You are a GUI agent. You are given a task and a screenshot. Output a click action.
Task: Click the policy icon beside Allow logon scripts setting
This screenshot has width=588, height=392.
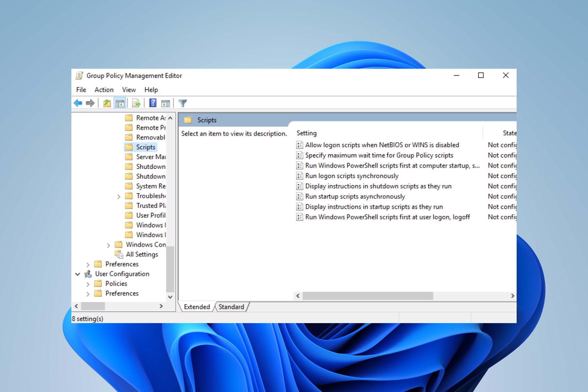[300, 145]
